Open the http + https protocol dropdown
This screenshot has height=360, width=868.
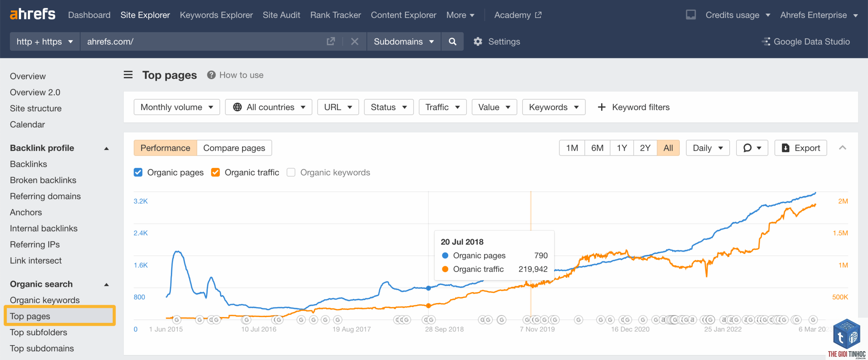coord(45,41)
